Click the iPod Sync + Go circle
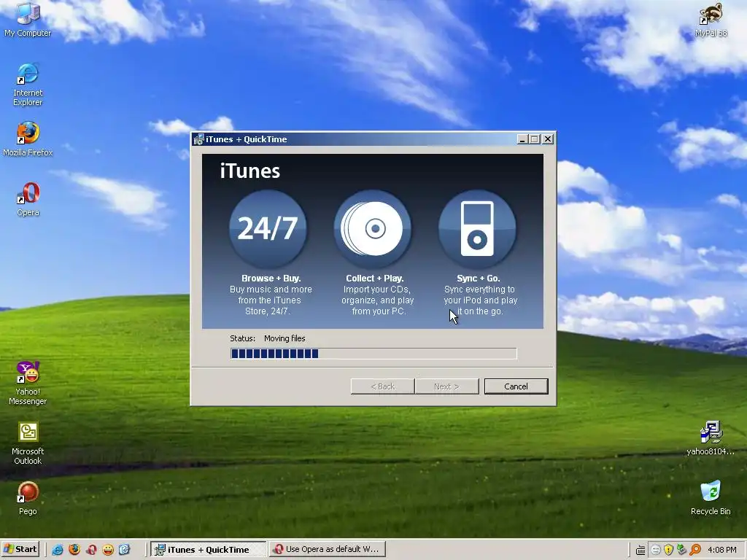747x560 pixels. tap(477, 228)
